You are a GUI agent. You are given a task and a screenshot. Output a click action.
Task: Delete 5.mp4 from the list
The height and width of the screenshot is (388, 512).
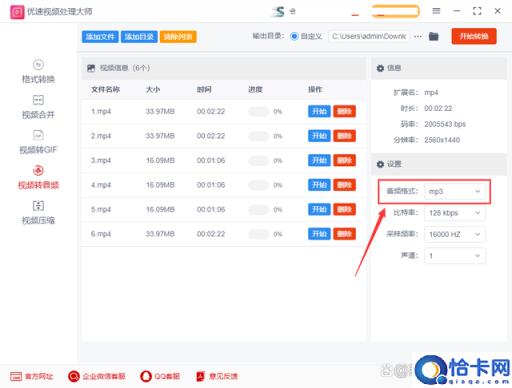[344, 209]
